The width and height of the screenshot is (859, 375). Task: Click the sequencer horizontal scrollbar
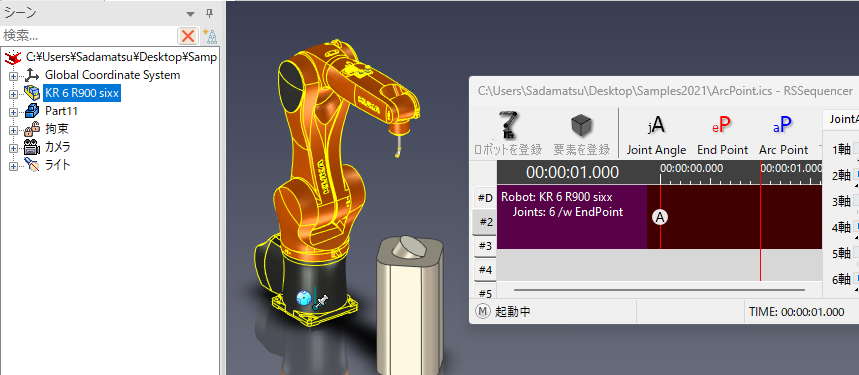point(660,290)
